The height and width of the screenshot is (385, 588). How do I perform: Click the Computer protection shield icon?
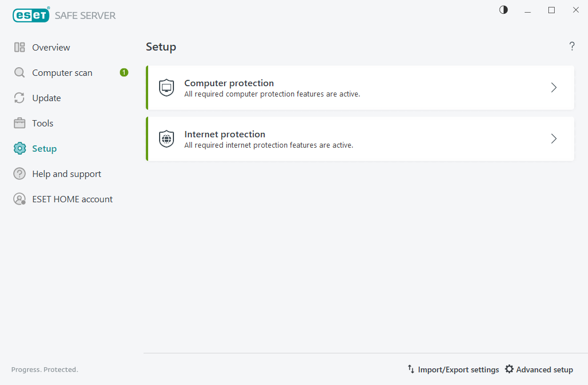(167, 88)
